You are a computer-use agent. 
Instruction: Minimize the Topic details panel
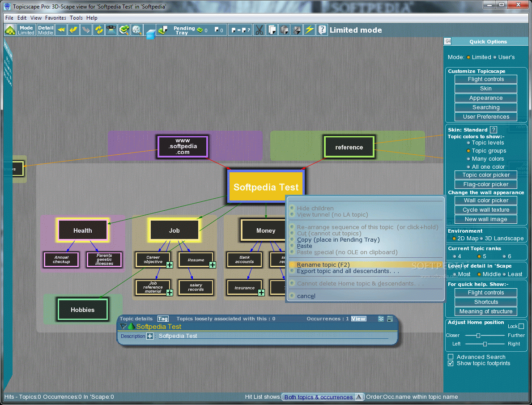[x=390, y=319]
